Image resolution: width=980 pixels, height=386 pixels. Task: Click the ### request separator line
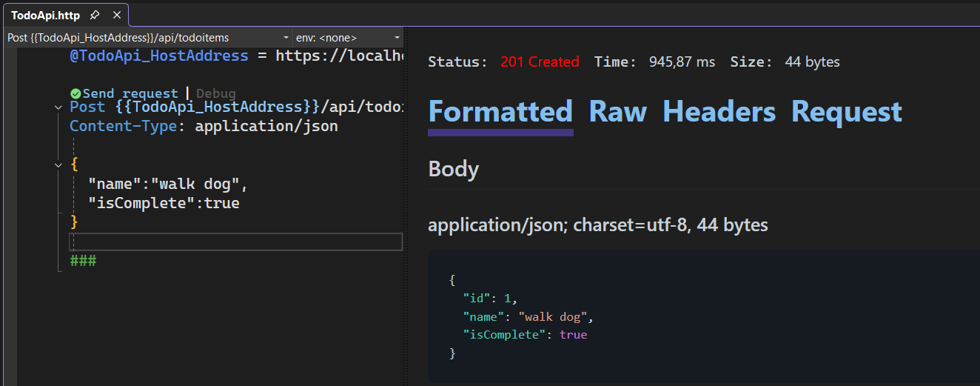pos(83,261)
